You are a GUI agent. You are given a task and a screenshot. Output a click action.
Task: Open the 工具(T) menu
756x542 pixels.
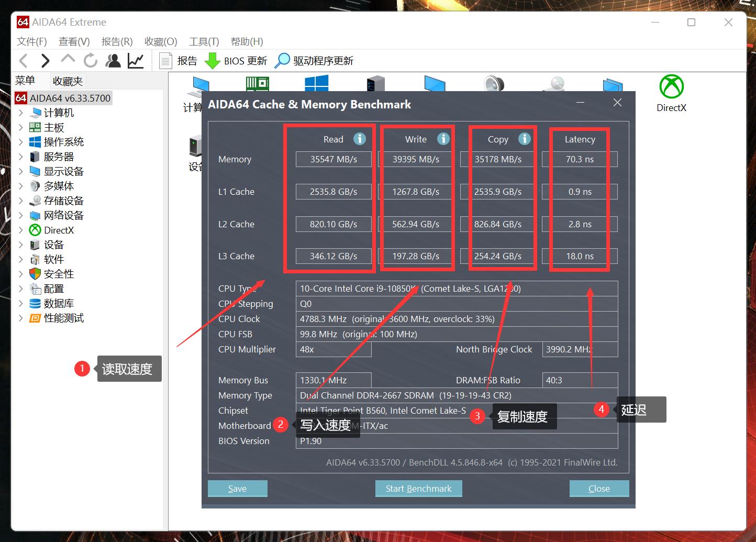pyautogui.click(x=204, y=41)
